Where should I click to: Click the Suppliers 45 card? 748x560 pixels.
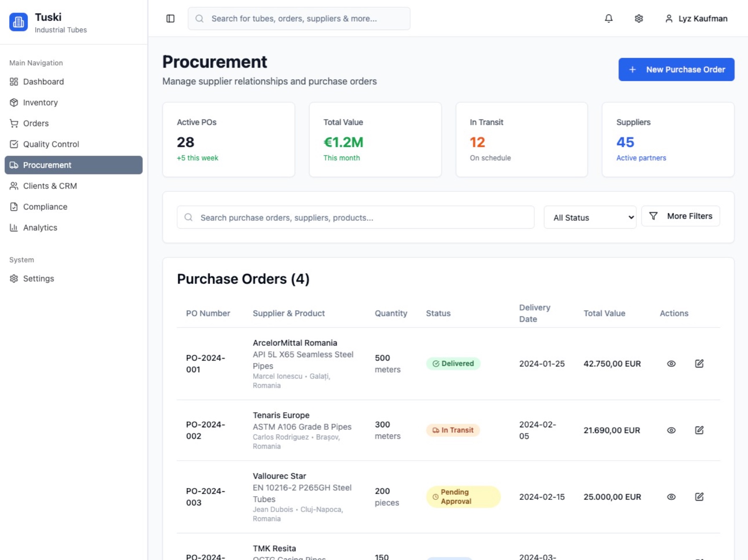coord(668,139)
